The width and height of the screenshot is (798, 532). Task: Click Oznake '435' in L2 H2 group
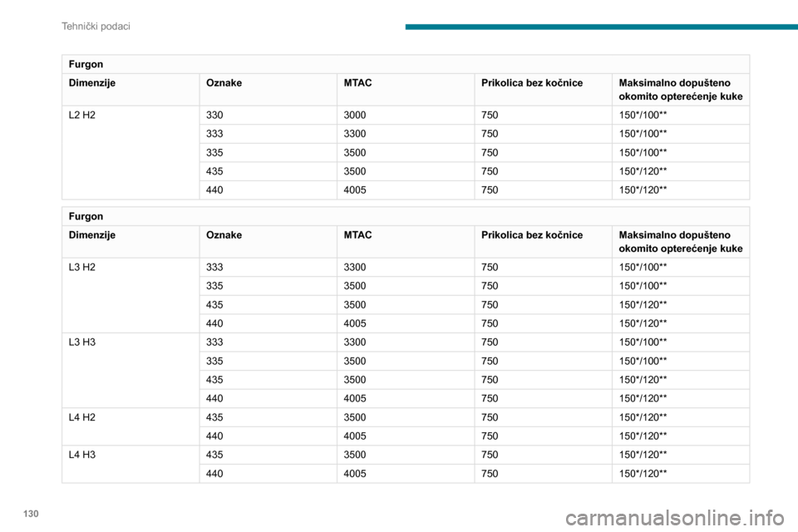click(214, 171)
